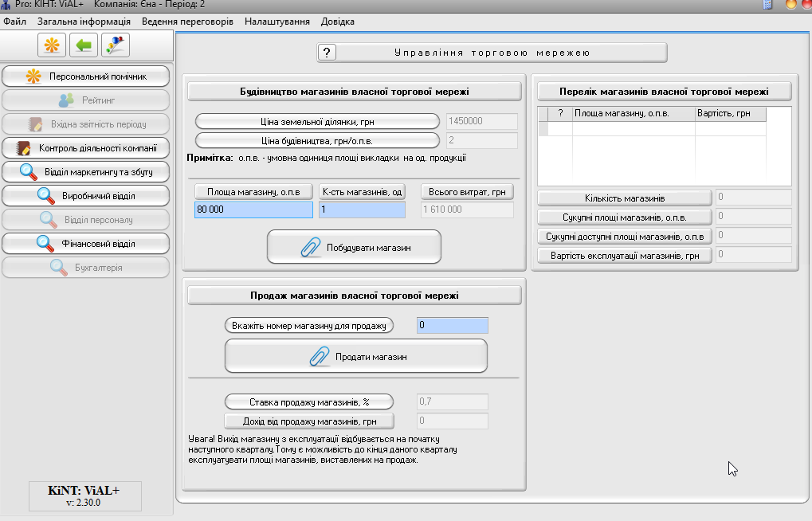Image resolution: width=812 pixels, height=521 pixels.
Task: Open the Загальна інформація menu
Action: [x=84, y=22]
